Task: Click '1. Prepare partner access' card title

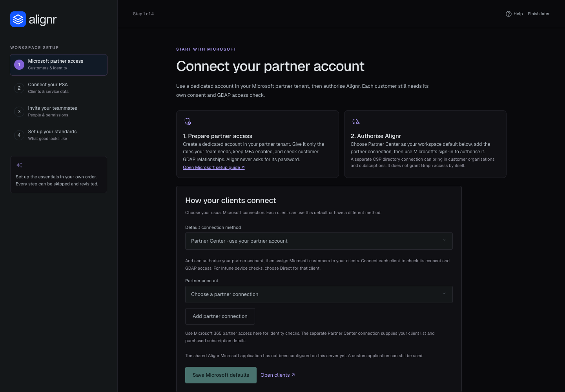Action: click(x=218, y=136)
